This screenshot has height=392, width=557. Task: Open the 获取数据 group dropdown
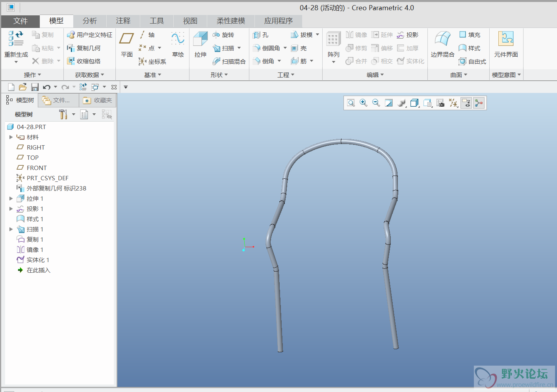tap(89, 75)
